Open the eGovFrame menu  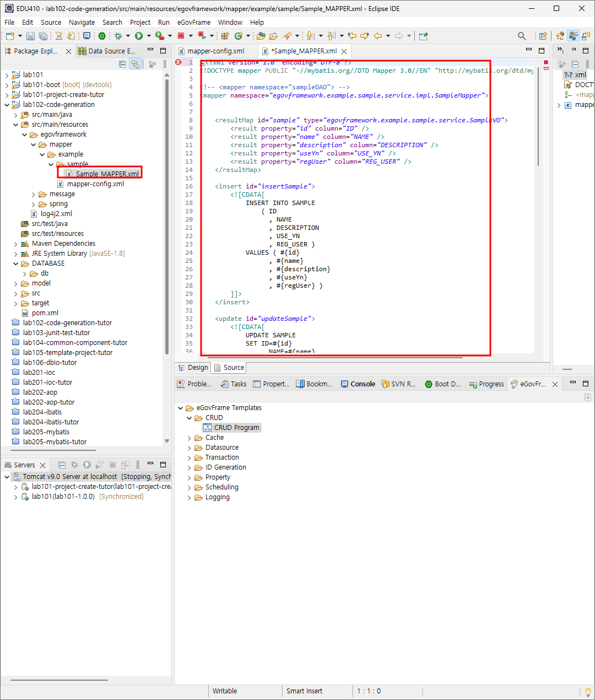tap(193, 22)
